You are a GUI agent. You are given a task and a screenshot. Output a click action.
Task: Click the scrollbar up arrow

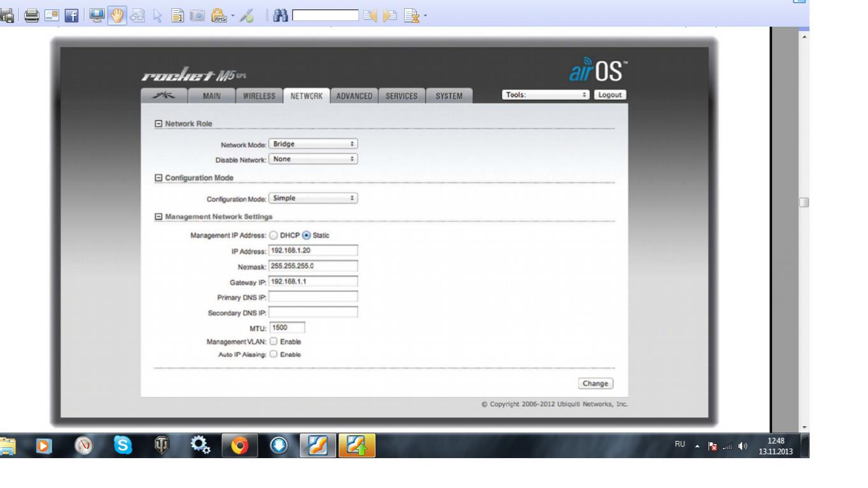(804, 37)
